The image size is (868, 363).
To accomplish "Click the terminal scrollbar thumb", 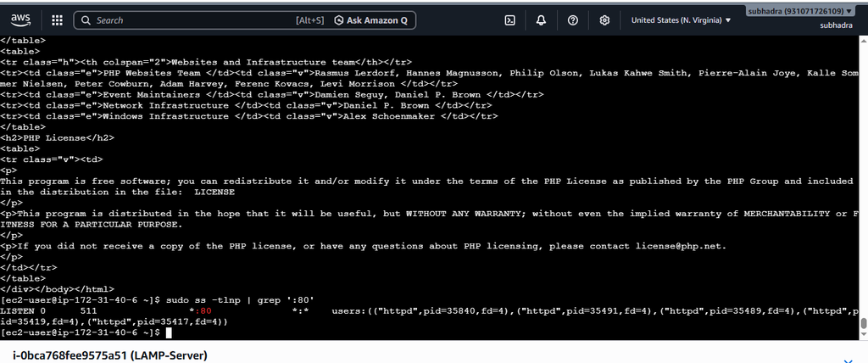I will pyautogui.click(x=863, y=323).
